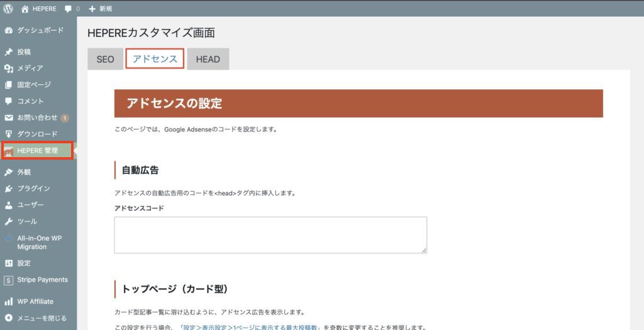Open All-in-One WP Migration menu
This screenshot has width=644, height=330.
(x=39, y=242)
